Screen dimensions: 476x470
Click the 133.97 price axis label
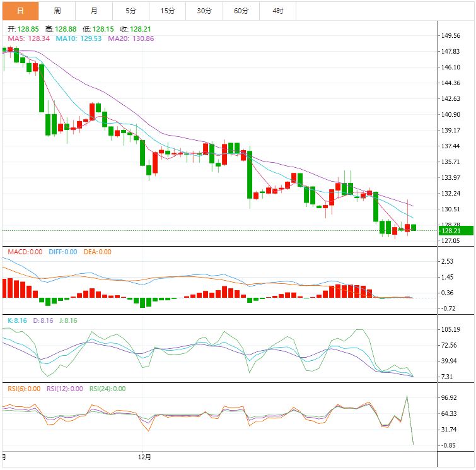click(x=451, y=177)
